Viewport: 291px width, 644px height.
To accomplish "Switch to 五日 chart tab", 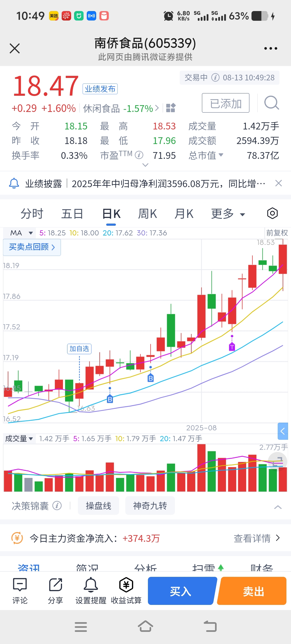I will coord(72,214).
